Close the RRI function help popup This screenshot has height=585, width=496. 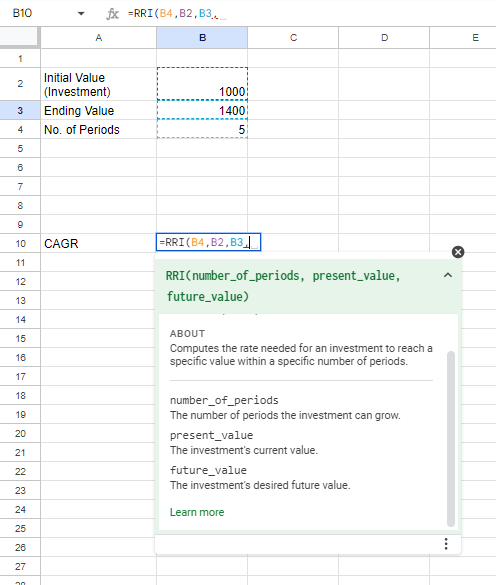[x=458, y=252]
